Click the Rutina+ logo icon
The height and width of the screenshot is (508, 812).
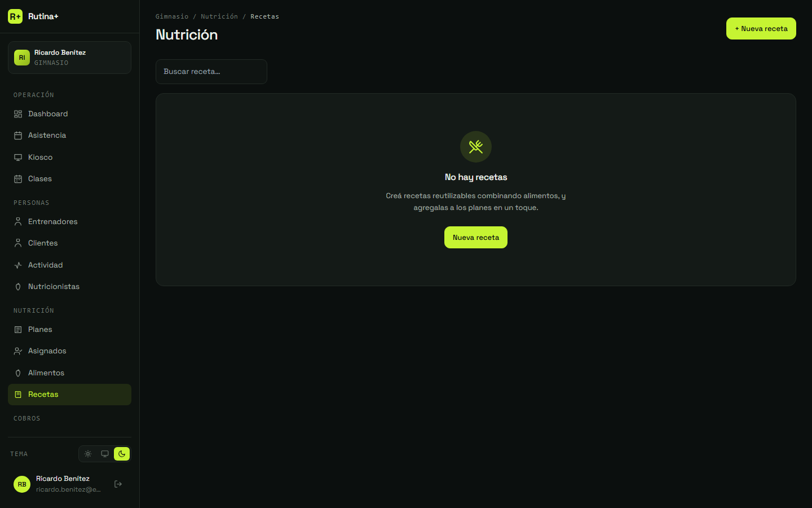[x=15, y=16]
